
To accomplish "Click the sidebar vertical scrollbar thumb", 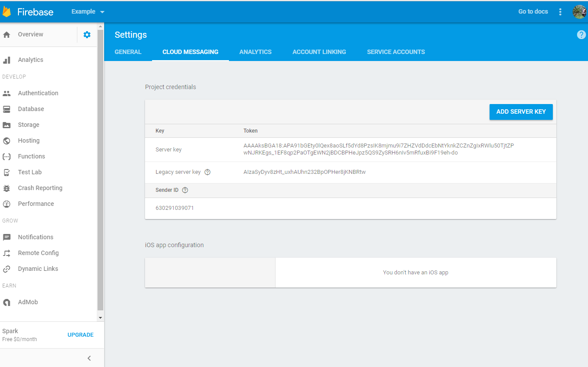I will [101, 170].
